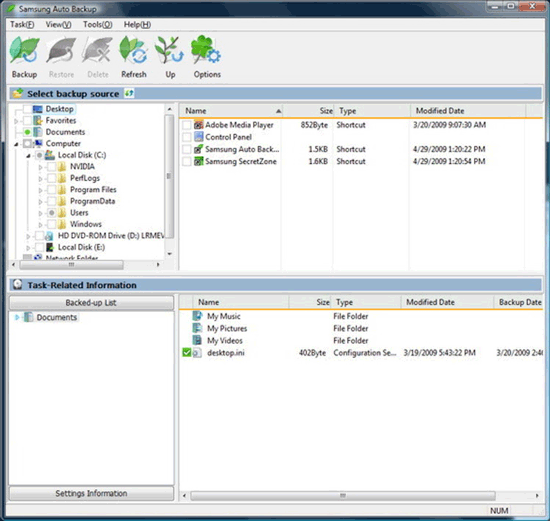The image size is (550, 521).
Task: Open the Tools menu
Action: [98, 25]
